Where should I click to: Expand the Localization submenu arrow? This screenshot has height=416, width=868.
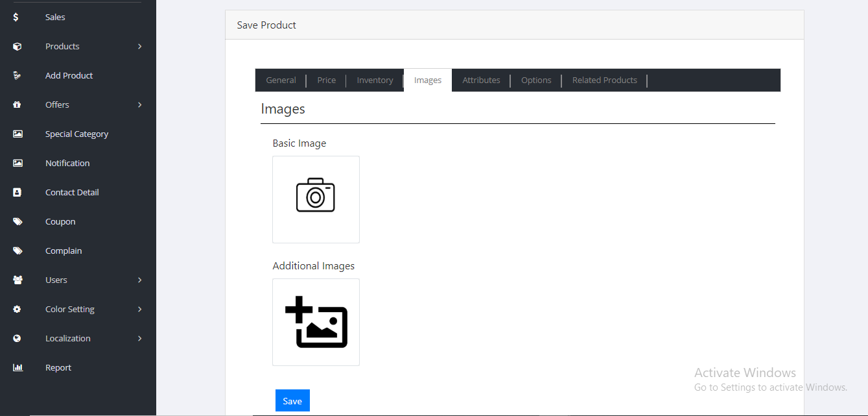(x=140, y=339)
